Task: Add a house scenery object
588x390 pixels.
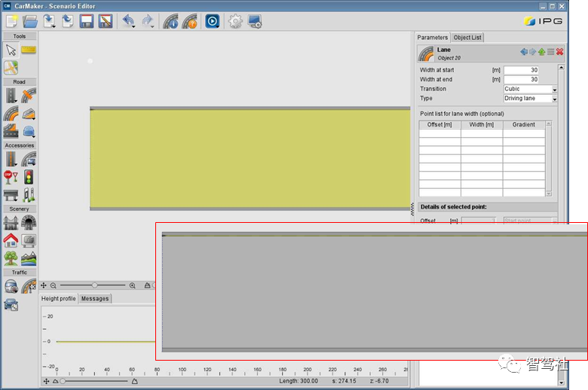Action: pyautogui.click(x=11, y=240)
